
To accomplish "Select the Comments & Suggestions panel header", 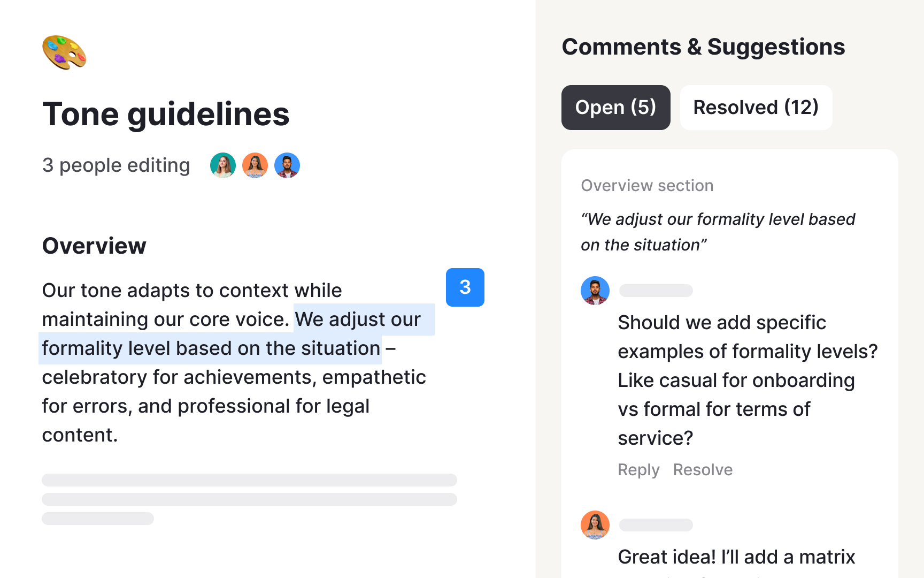I will pos(703,47).
